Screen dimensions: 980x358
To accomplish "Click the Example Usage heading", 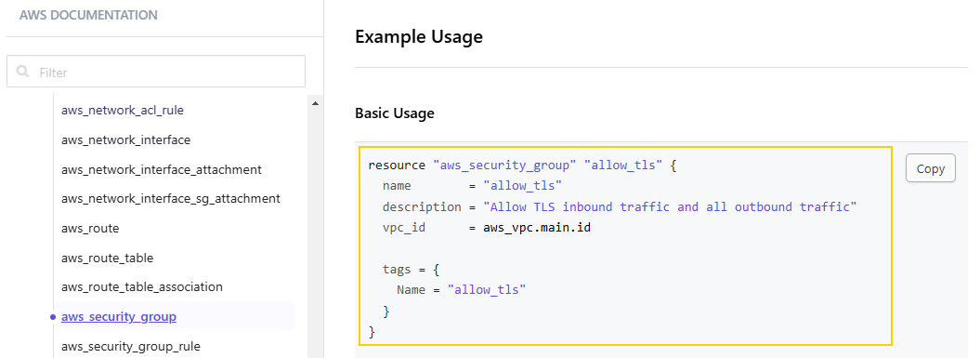I will (419, 36).
